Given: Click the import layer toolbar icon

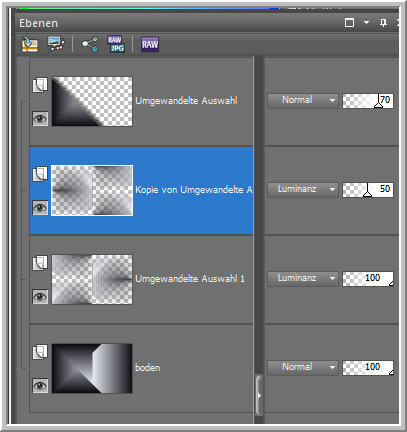Looking at the screenshot, I should (29, 44).
